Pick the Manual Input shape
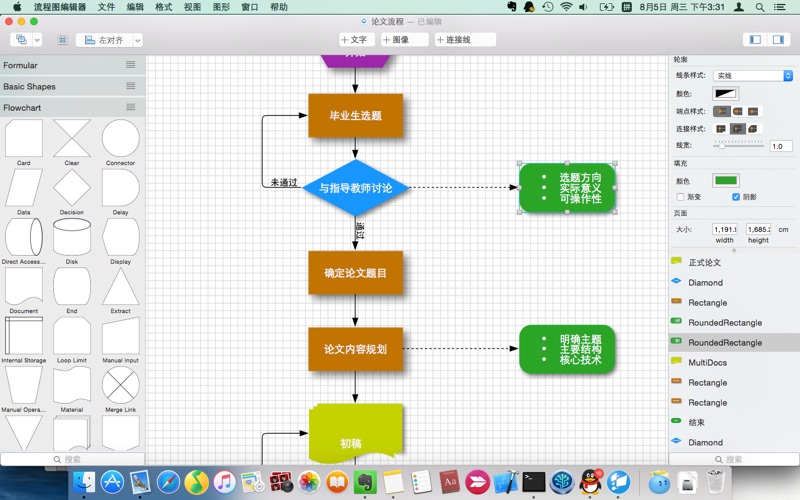 [x=120, y=335]
